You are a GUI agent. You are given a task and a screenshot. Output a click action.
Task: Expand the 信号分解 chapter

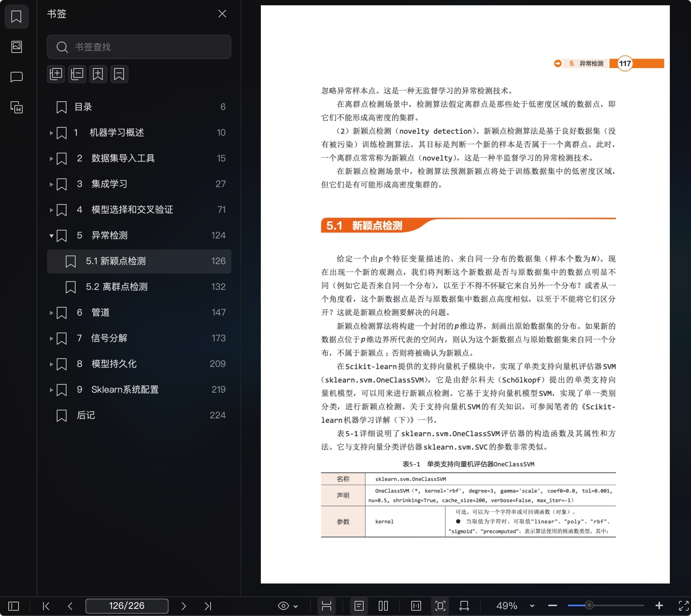pyautogui.click(x=51, y=338)
